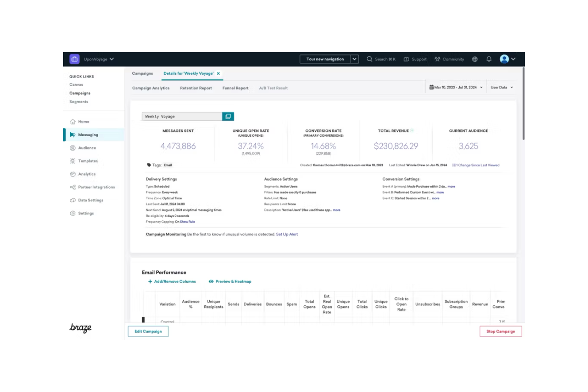Image resolution: width=588 pixels, height=392 pixels.
Task: Switch to the Retention Report tab
Action: point(195,88)
